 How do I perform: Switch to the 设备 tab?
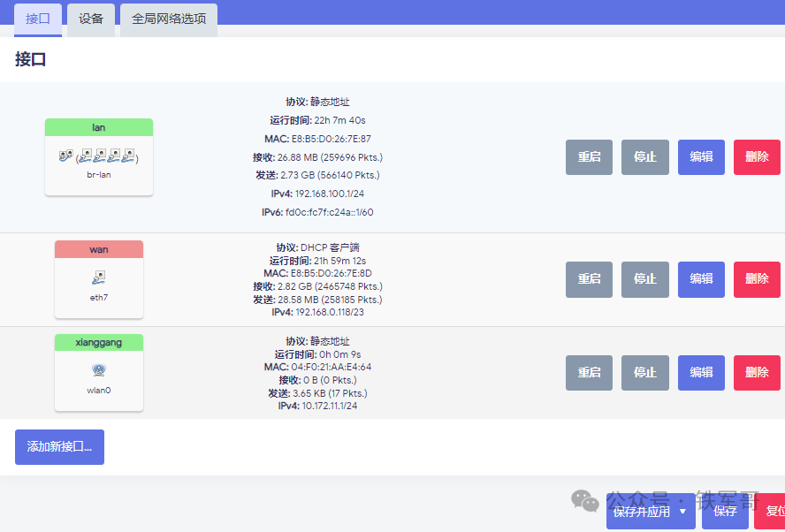[90, 19]
